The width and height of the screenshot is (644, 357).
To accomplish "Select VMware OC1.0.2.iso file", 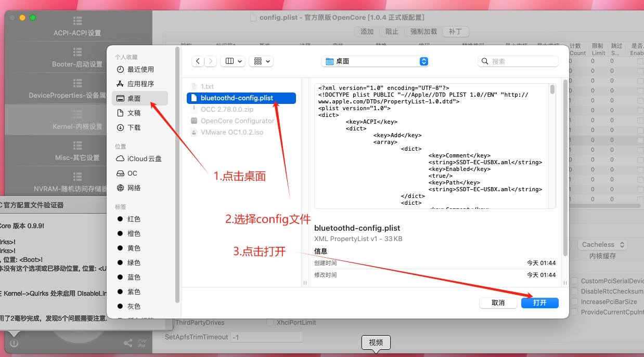I will (241, 132).
